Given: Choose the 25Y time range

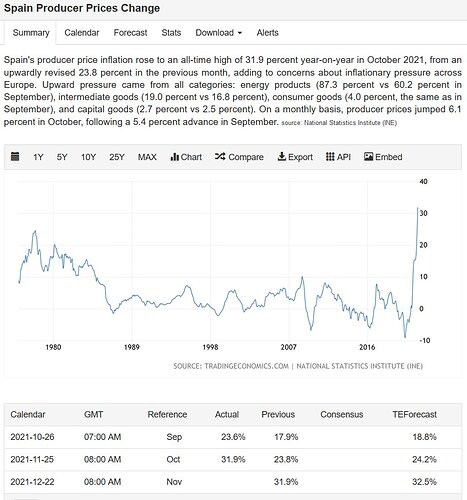Looking at the screenshot, I should [x=117, y=157].
